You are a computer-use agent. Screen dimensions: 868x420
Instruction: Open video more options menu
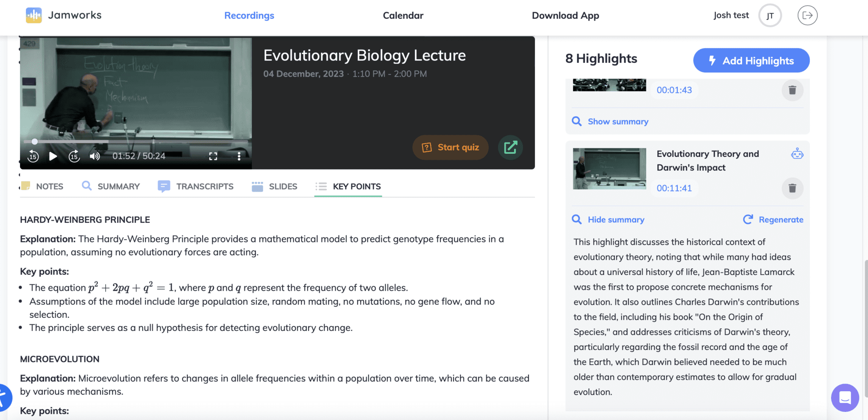coord(239,156)
